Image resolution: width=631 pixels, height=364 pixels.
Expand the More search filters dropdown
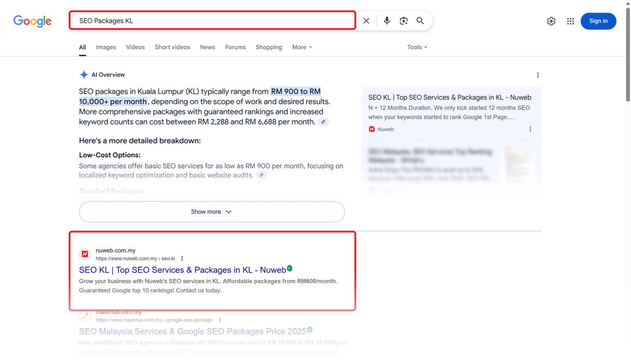(302, 47)
